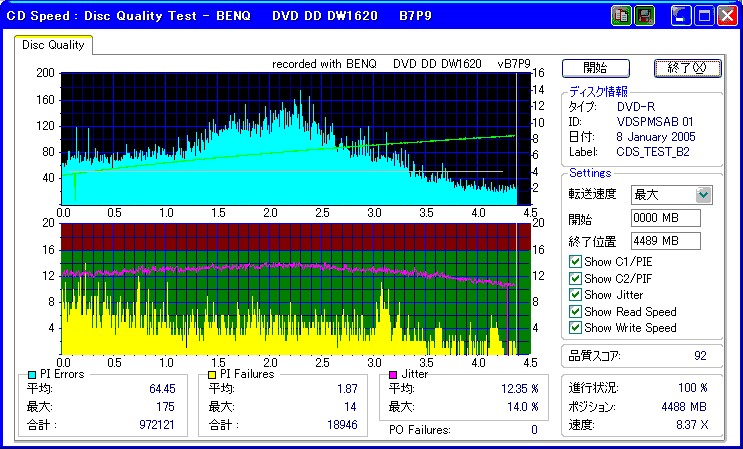Click PI Failures total 18946

[x=342, y=424]
